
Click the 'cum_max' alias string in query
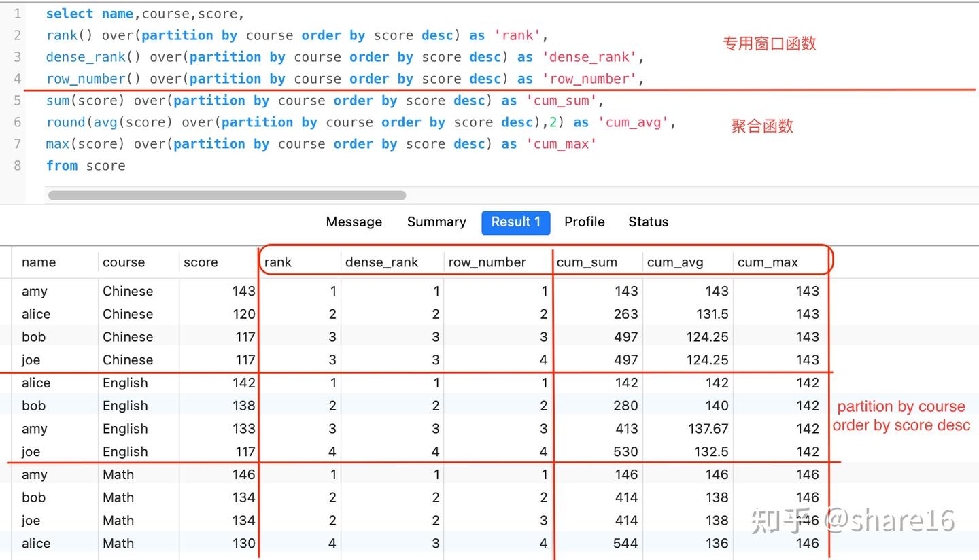(x=562, y=144)
